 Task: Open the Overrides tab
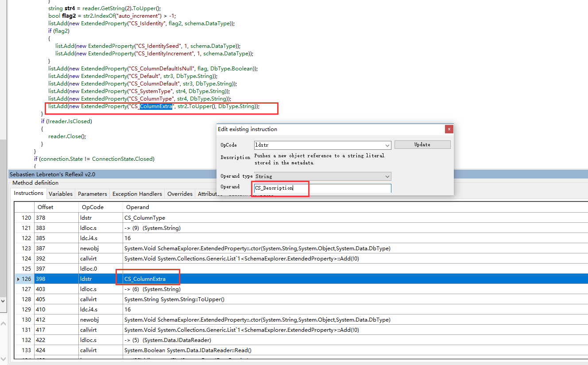coord(180,194)
